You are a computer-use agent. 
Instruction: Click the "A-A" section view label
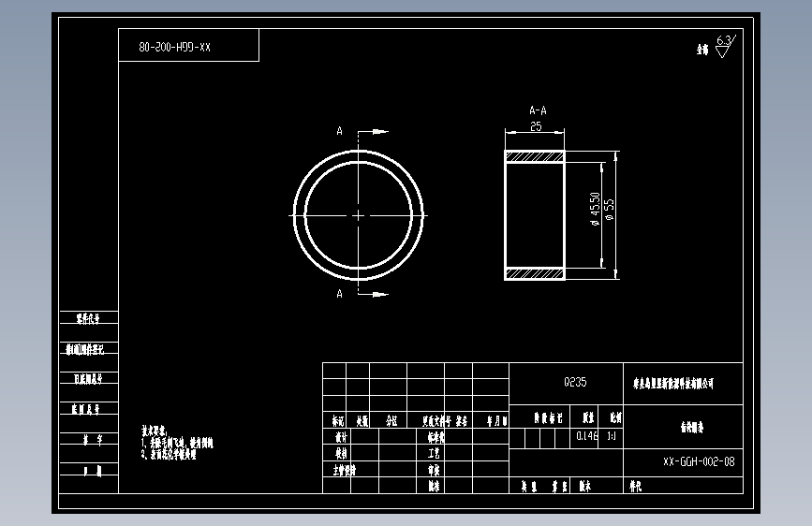538,110
